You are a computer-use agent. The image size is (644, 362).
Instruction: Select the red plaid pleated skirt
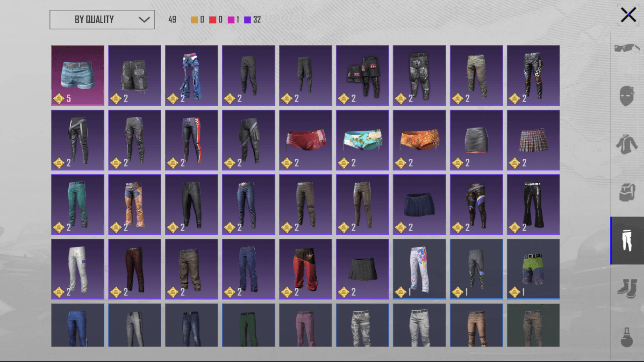coord(533,140)
